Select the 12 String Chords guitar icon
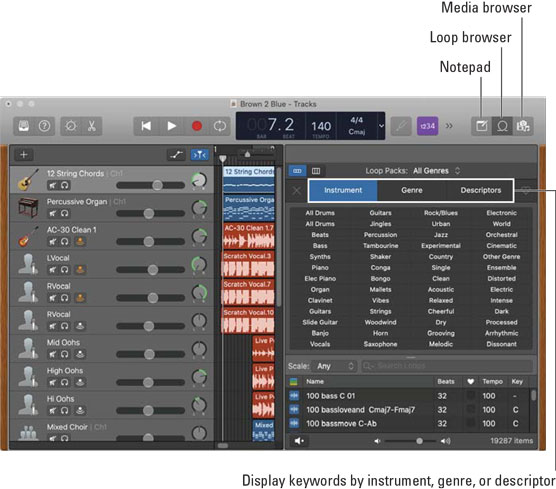Viewport: 556px width, 489px height. [28, 180]
